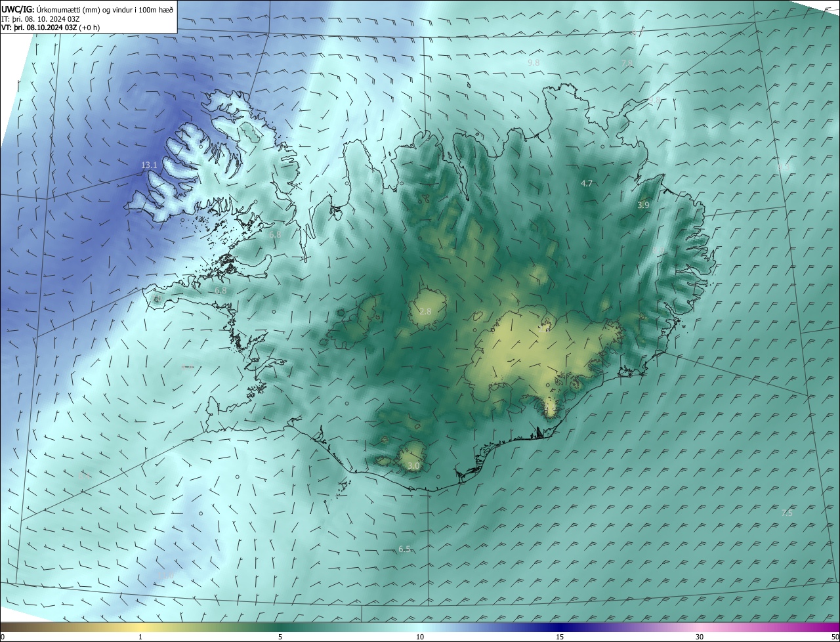Click the 4.7 value in northeast Iceland
This screenshot has width=840, height=642.
pyautogui.click(x=587, y=184)
